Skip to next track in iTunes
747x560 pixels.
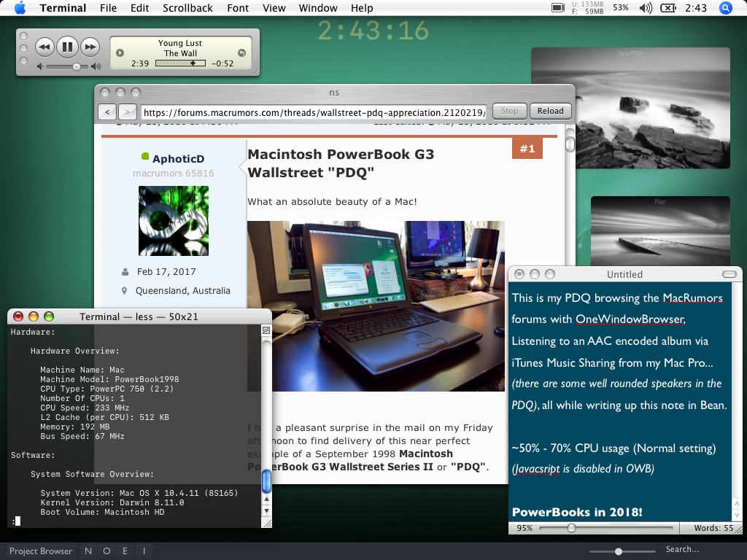(90, 47)
